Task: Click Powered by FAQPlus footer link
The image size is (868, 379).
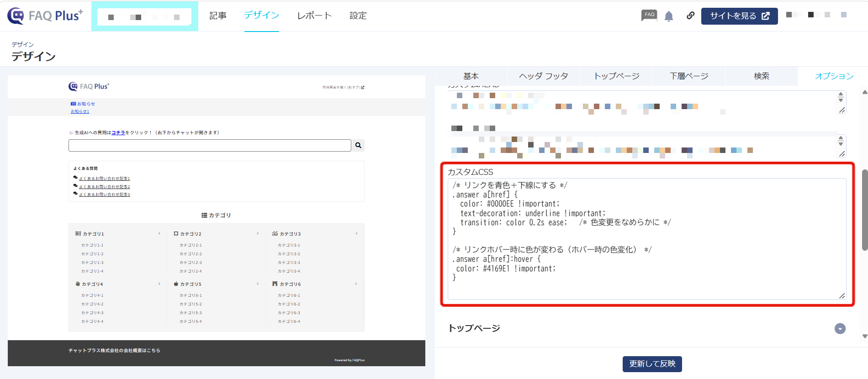Action: tap(349, 360)
